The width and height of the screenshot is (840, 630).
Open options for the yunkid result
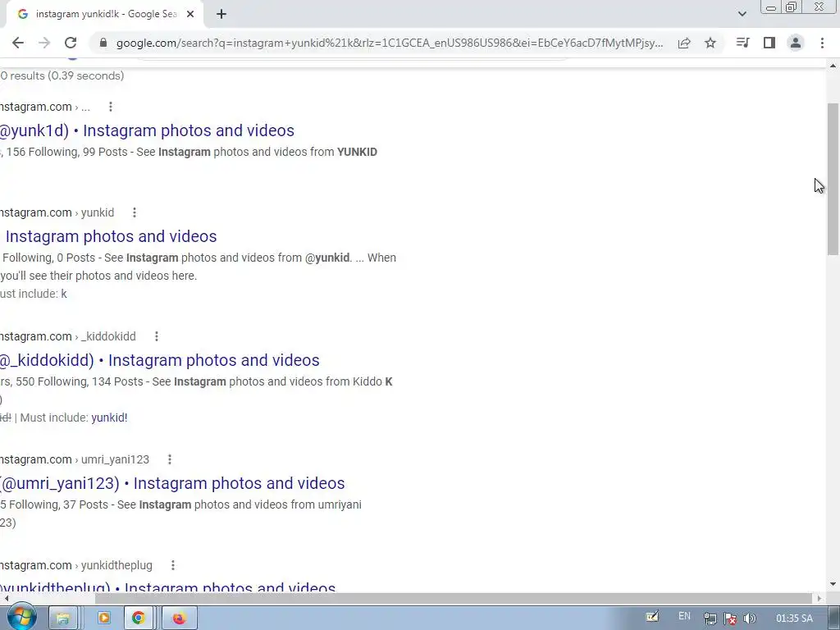(135, 212)
